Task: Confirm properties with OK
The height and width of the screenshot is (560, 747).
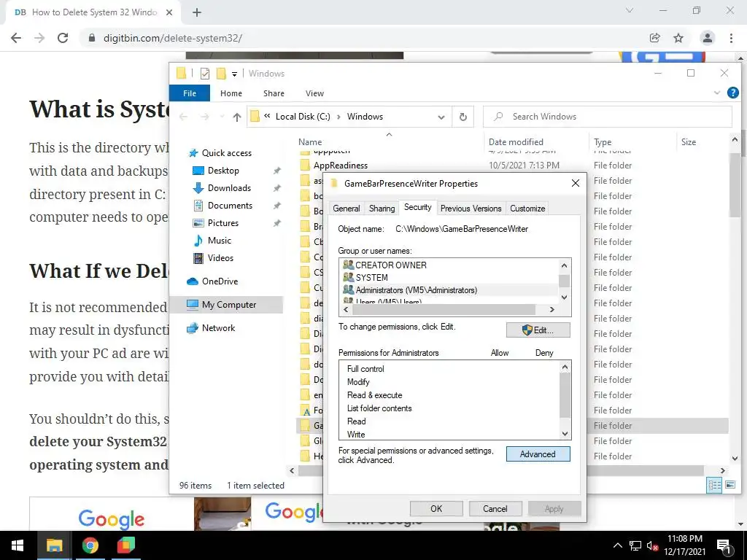Action: (x=436, y=508)
